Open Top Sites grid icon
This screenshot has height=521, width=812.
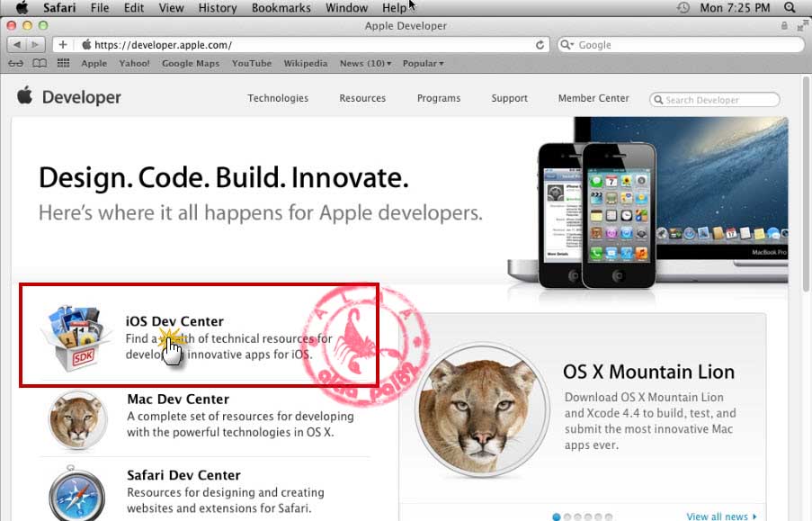(63, 63)
